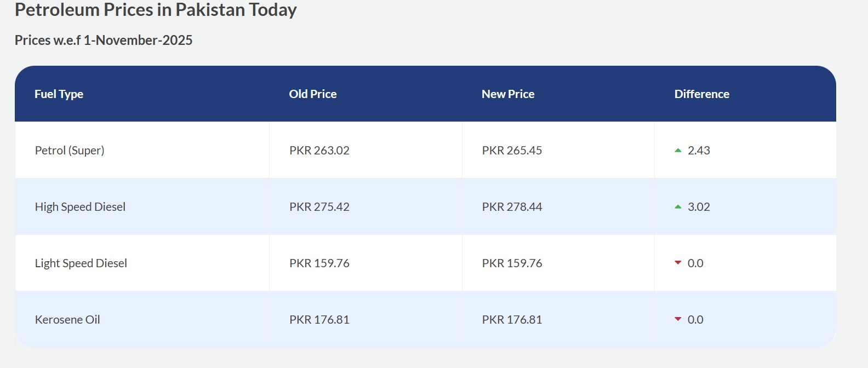Click the Prices w.e.f 1-November-2025 date text
The image size is (868, 368).
104,41
